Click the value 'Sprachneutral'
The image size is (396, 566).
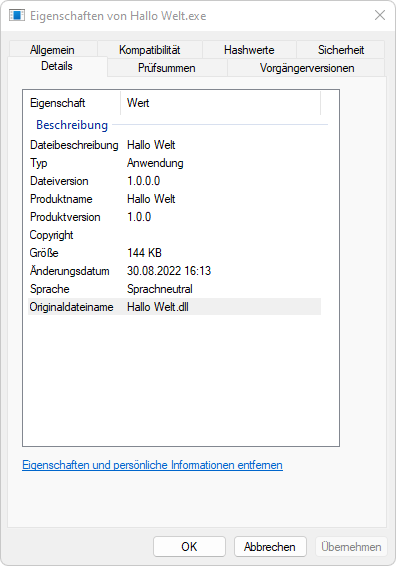[160, 289]
